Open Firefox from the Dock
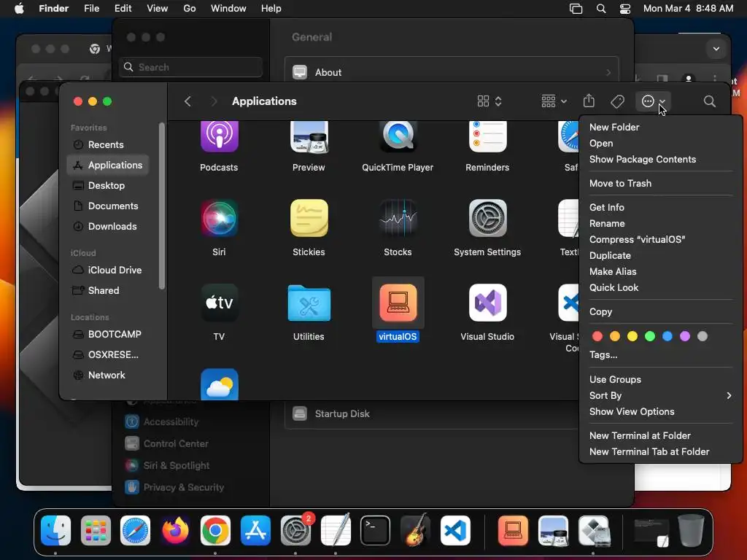Viewport: 747px width, 560px height. click(x=175, y=530)
